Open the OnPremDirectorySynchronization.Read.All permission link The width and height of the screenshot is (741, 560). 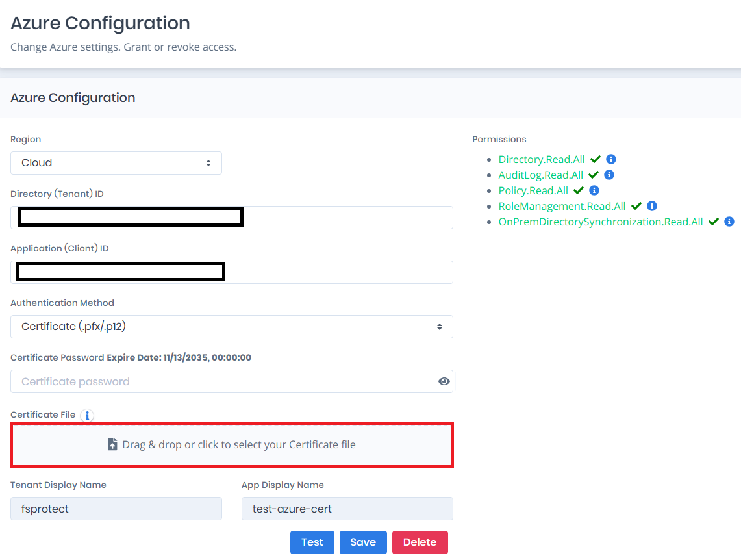coord(601,222)
